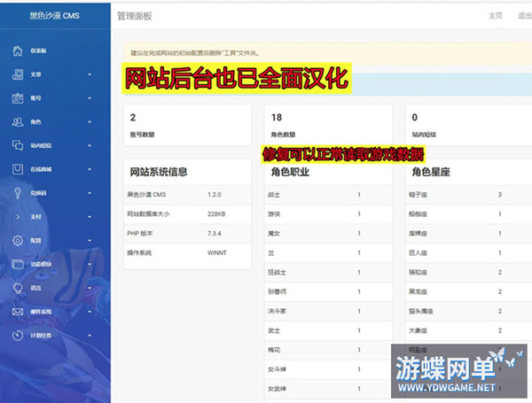Expand the 文章 submenu arrow
Image resolution: width=532 pixels, height=403 pixels.
(90, 74)
